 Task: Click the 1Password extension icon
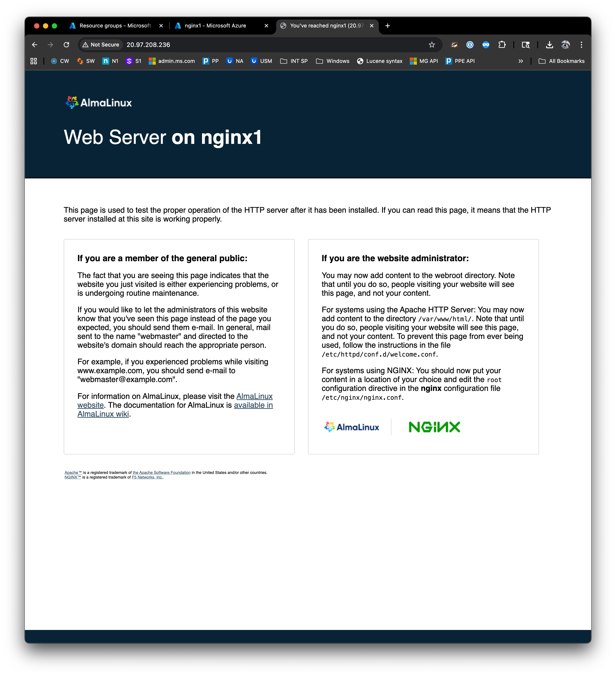click(470, 44)
